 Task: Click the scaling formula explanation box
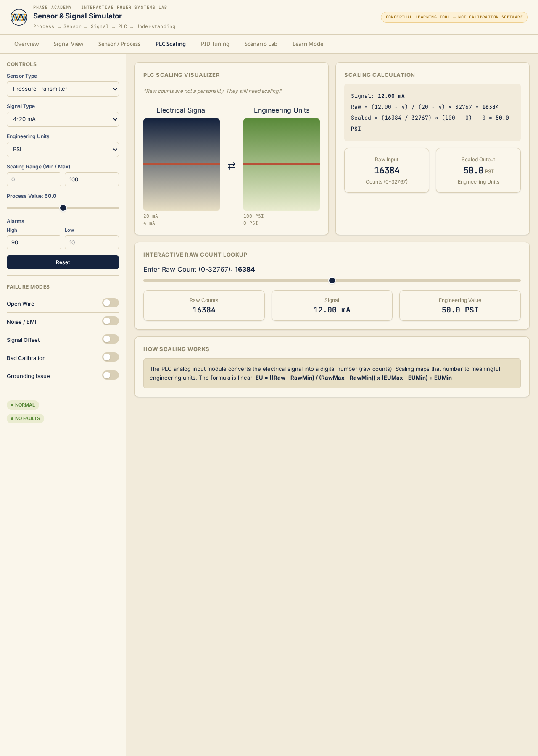coord(332,373)
